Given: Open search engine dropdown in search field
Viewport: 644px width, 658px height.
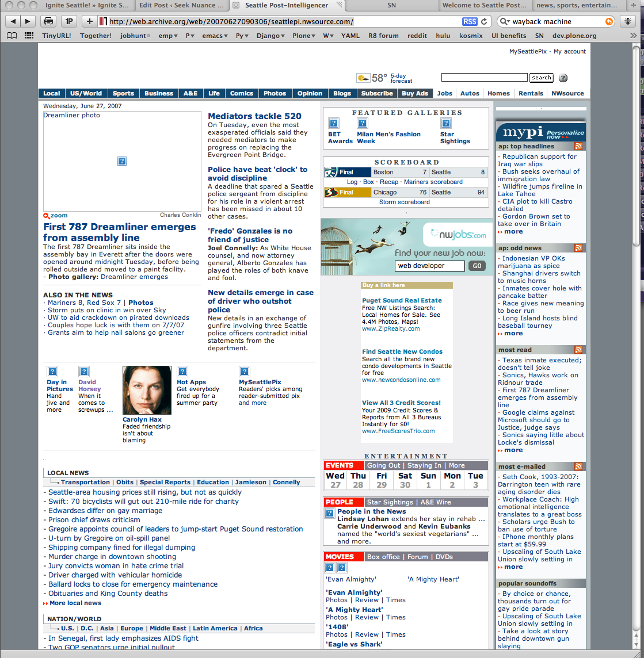Looking at the screenshot, I should point(505,21).
